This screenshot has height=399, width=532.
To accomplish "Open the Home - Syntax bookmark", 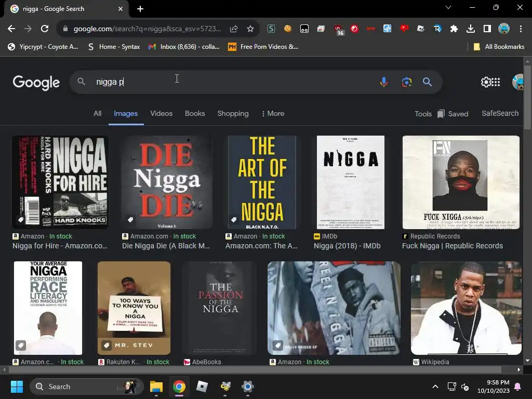I will click(114, 47).
